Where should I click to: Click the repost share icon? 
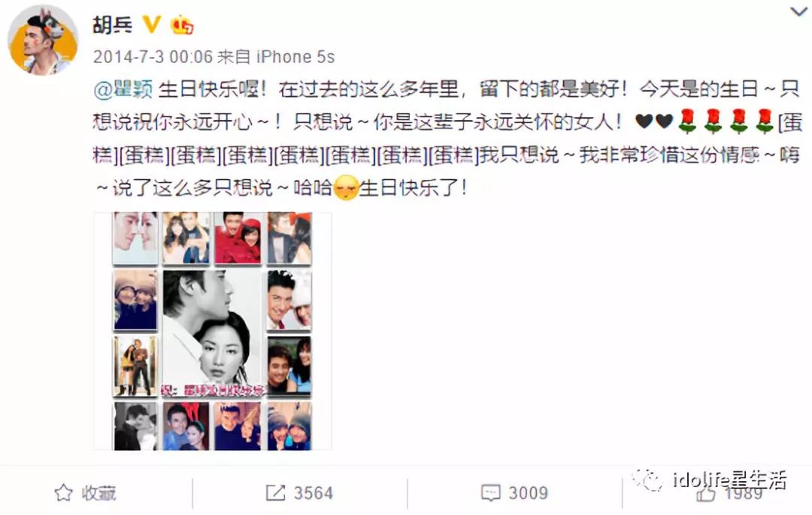coord(275,492)
